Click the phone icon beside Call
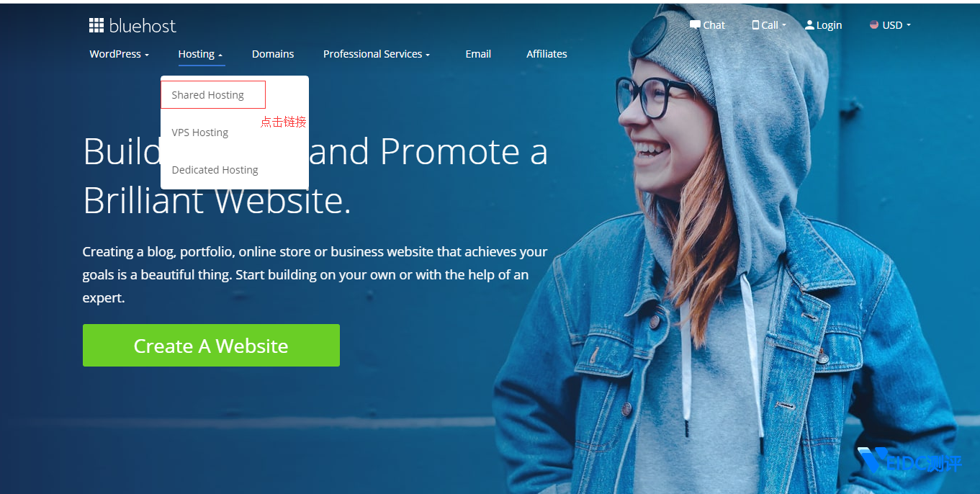 [x=755, y=24]
